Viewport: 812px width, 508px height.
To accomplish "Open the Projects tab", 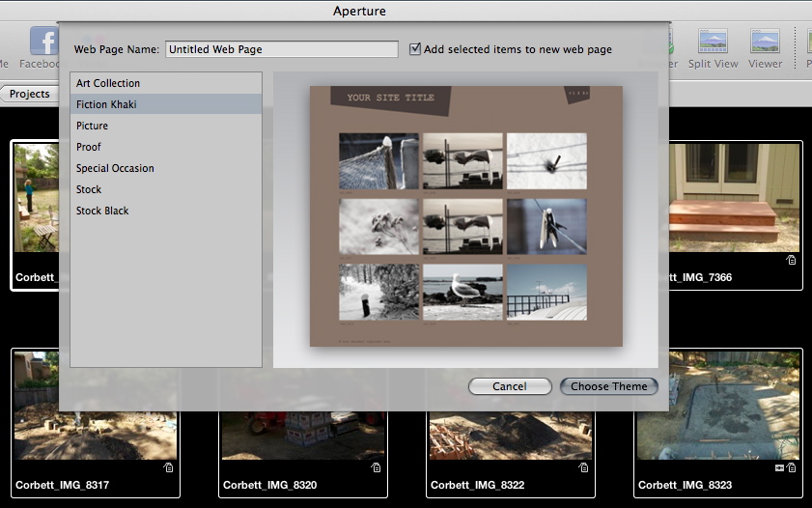I will click(x=30, y=94).
